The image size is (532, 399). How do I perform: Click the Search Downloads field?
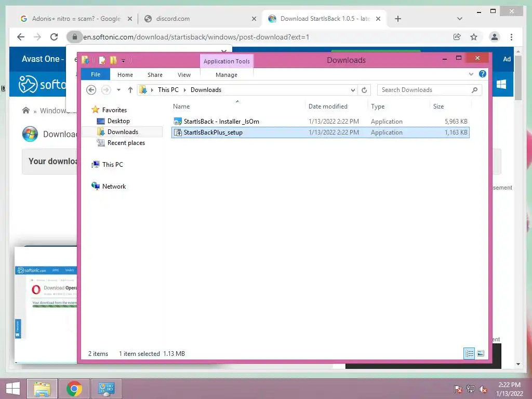pyautogui.click(x=429, y=90)
